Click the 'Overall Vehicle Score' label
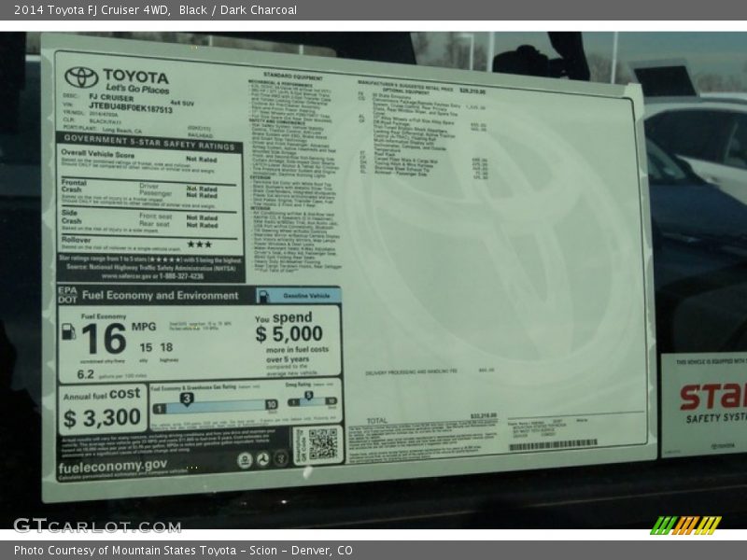This screenshot has width=747, height=560. coord(98,154)
